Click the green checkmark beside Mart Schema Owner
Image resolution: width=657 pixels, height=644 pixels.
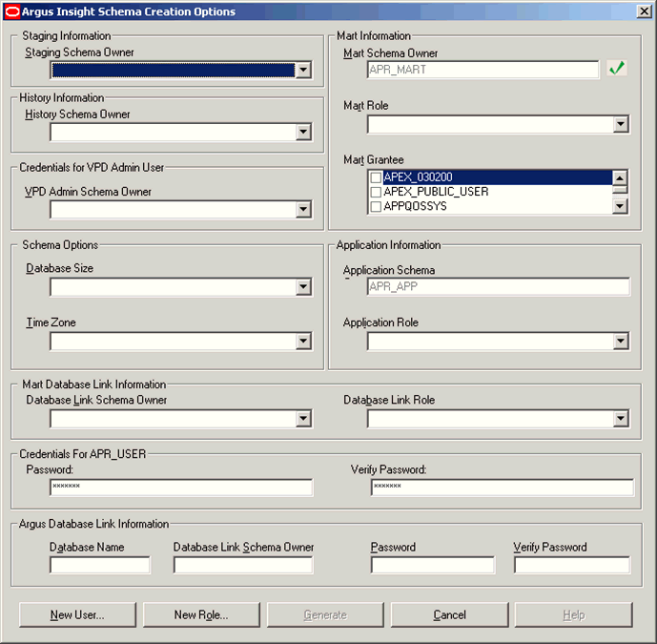[x=617, y=69]
